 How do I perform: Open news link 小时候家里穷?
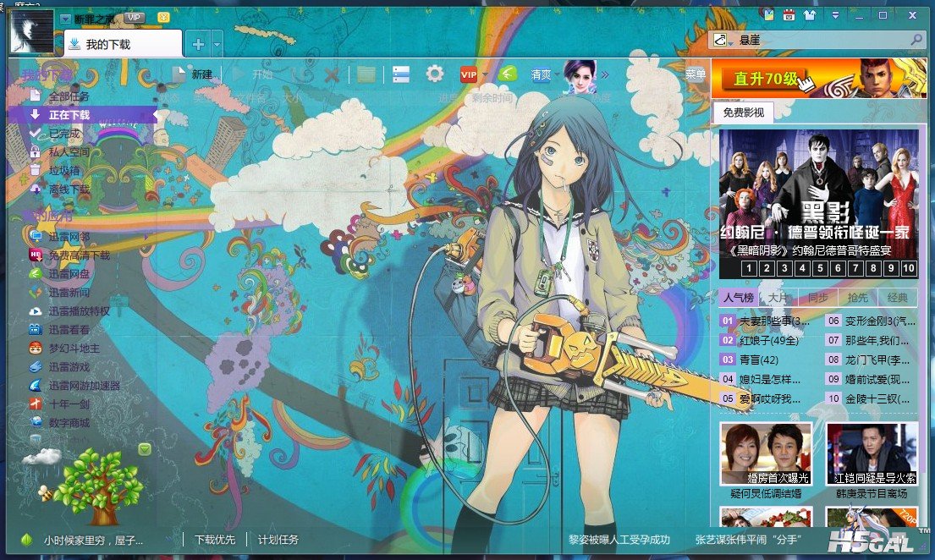tap(94, 541)
